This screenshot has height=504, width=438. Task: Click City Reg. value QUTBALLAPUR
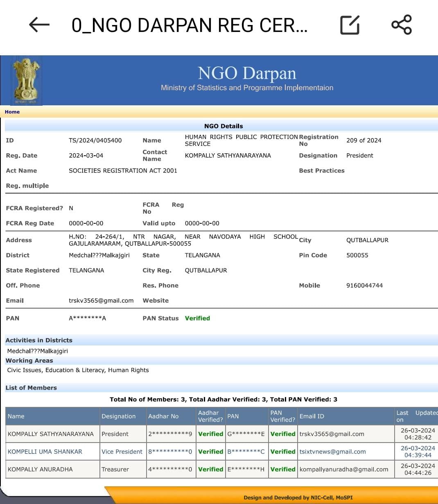click(x=205, y=270)
